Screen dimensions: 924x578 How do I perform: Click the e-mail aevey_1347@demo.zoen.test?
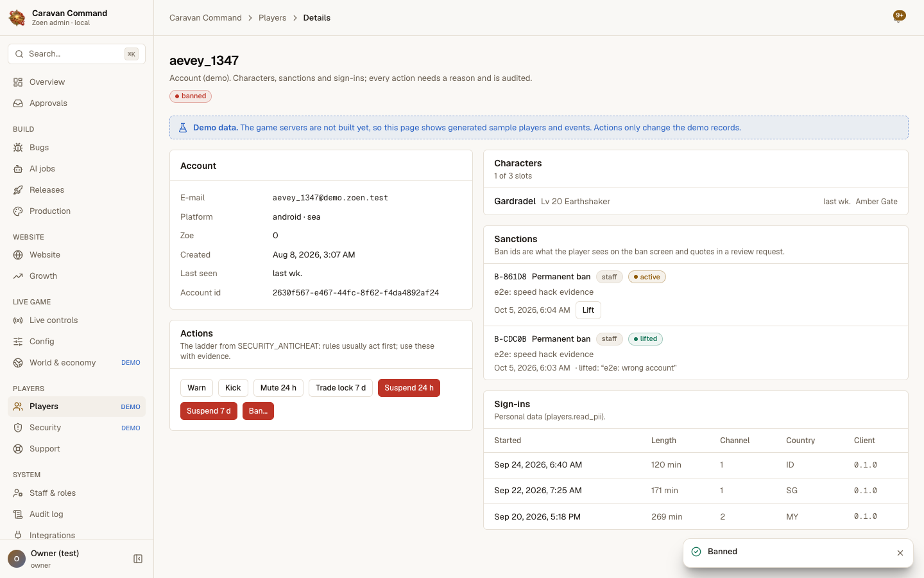(x=330, y=198)
